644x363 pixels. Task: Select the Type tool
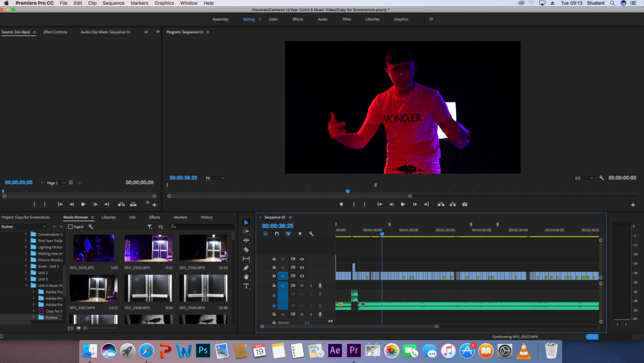tap(246, 286)
